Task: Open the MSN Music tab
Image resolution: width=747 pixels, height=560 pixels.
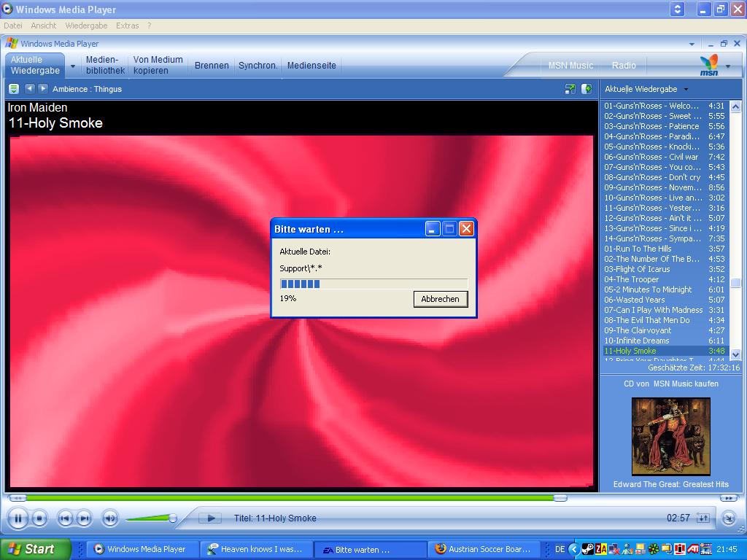Action: (x=570, y=66)
